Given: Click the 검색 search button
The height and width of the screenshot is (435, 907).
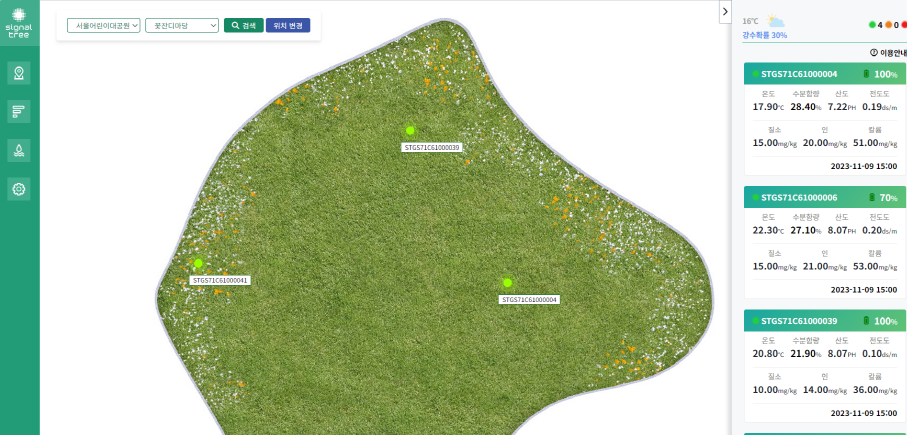Looking at the screenshot, I should pos(243,25).
